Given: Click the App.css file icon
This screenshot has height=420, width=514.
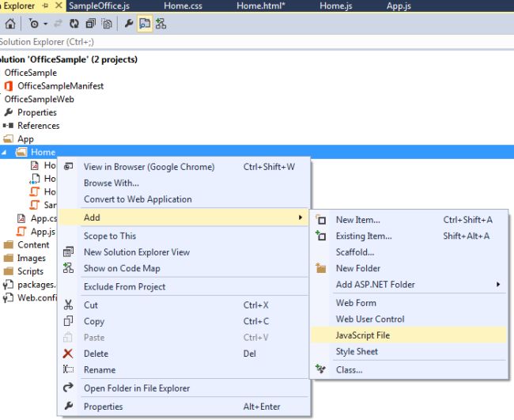Looking at the screenshot, I should point(21,218).
